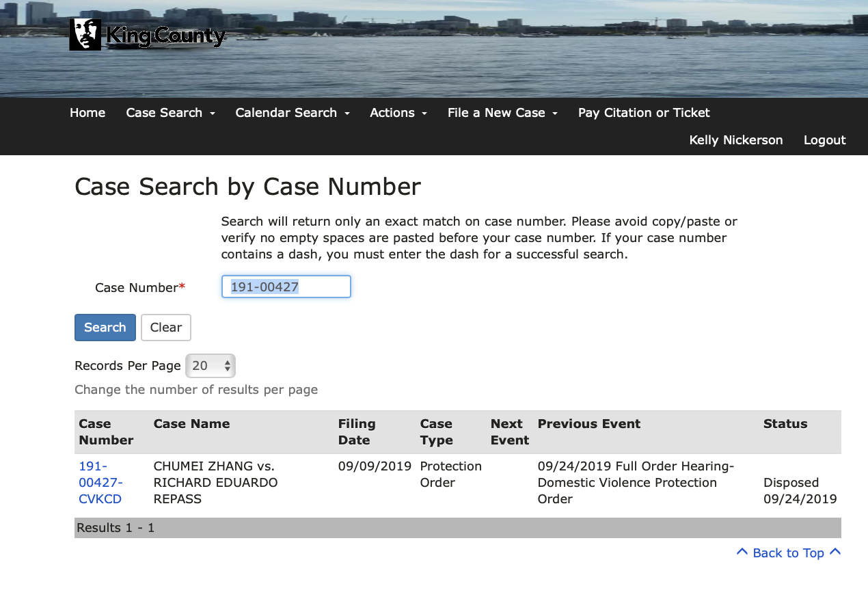The height and width of the screenshot is (599, 868).
Task: Click the Status column header
Action: pyautogui.click(x=785, y=424)
